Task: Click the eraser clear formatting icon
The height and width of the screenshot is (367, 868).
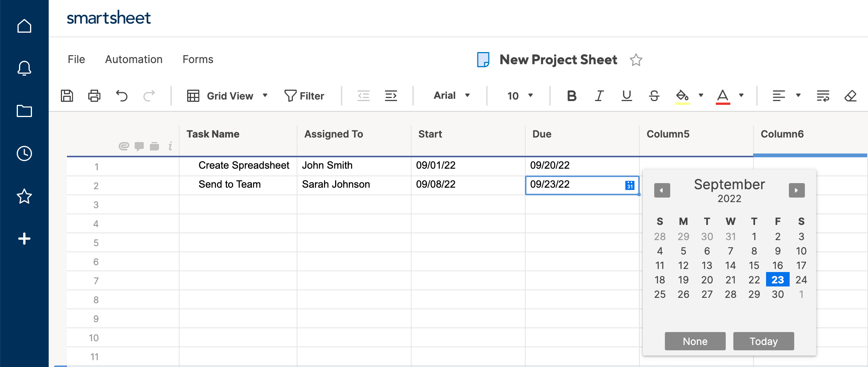Action: point(850,96)
